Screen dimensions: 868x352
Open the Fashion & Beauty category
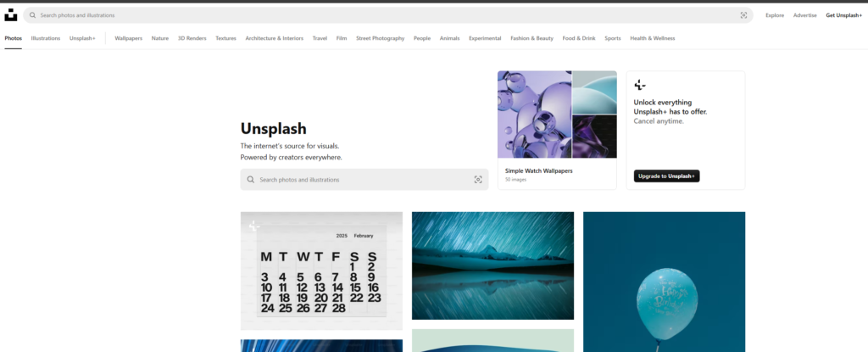[531, 38]
